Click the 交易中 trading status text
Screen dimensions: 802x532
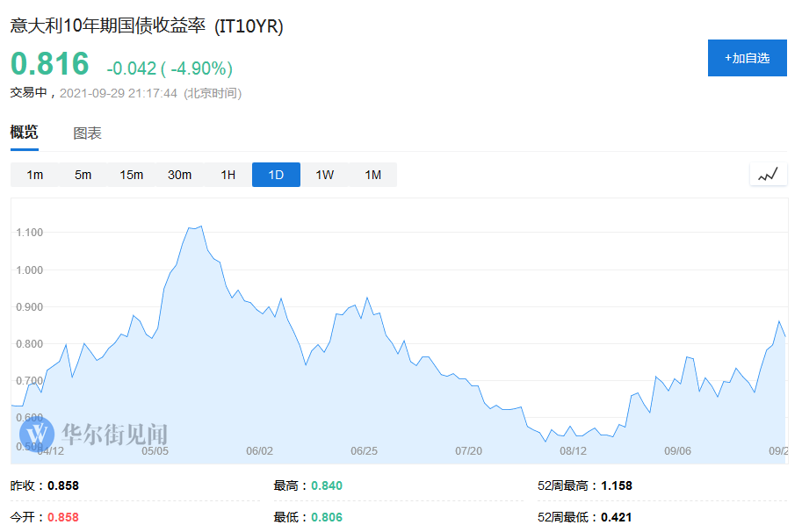tap(29, 92)
